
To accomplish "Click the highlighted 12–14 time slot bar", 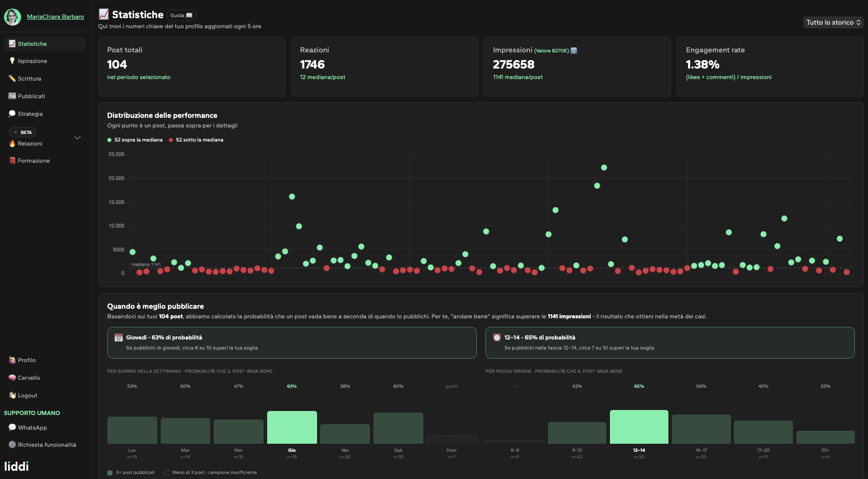I will pyautogui.click(x=639, y=427).
